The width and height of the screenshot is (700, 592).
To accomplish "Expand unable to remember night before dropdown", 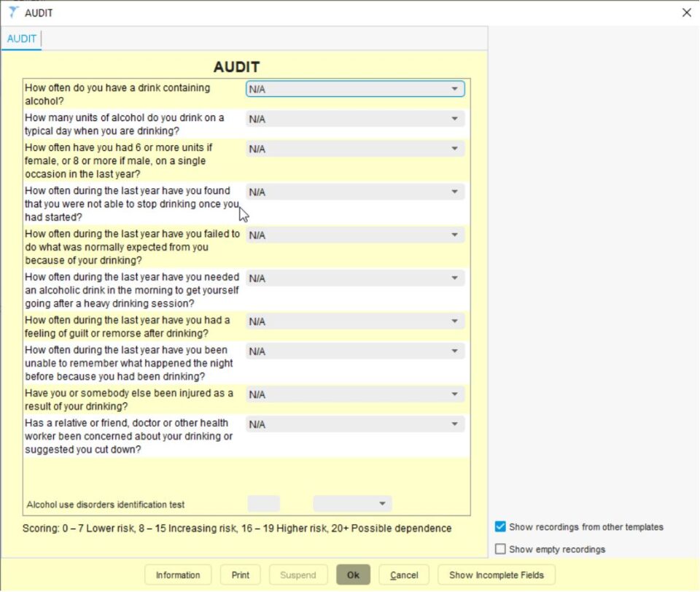I will pyautogui.click(x=355, y=351).
